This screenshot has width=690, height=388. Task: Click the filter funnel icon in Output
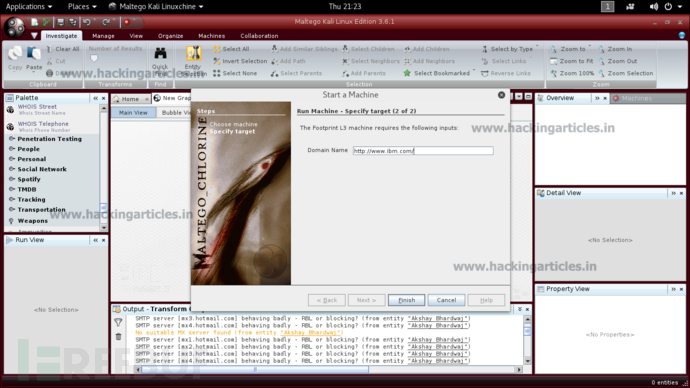(118, 322)
